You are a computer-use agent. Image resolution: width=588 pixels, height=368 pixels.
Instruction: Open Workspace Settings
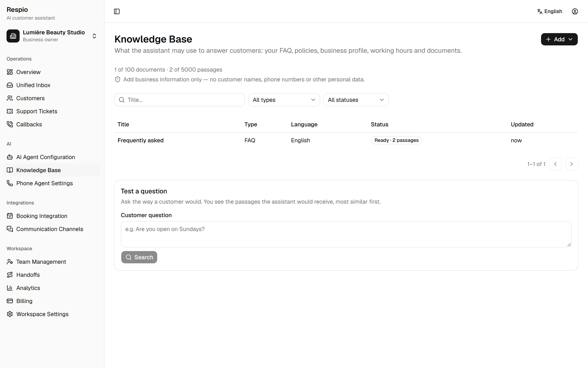click(x=52, y=314)
